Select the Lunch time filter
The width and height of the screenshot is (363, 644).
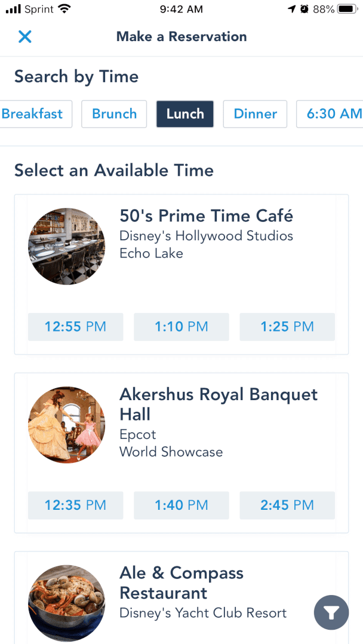(185, 114)
